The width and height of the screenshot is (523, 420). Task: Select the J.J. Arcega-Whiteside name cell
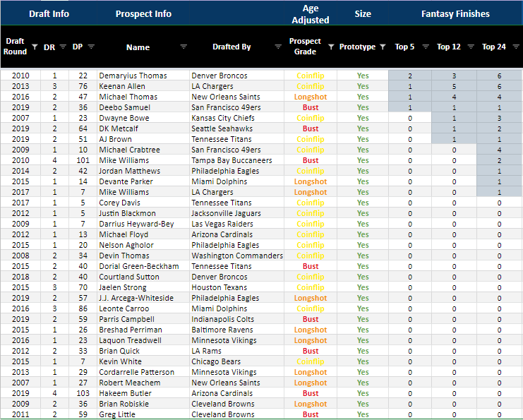point(143,299)
